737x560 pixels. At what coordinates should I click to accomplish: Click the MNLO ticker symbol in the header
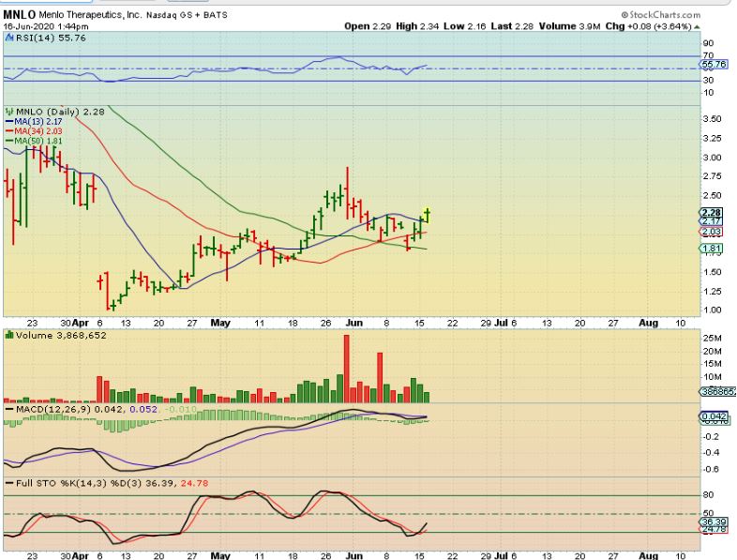20,15
